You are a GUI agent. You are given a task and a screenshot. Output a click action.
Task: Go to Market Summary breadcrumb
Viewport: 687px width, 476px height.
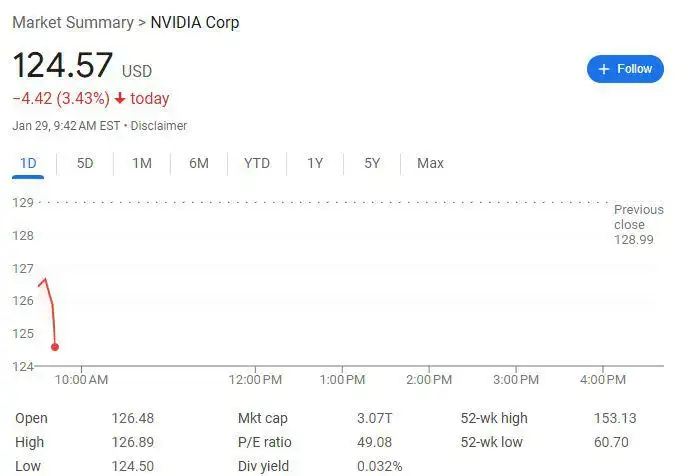(x=73, y=22)
